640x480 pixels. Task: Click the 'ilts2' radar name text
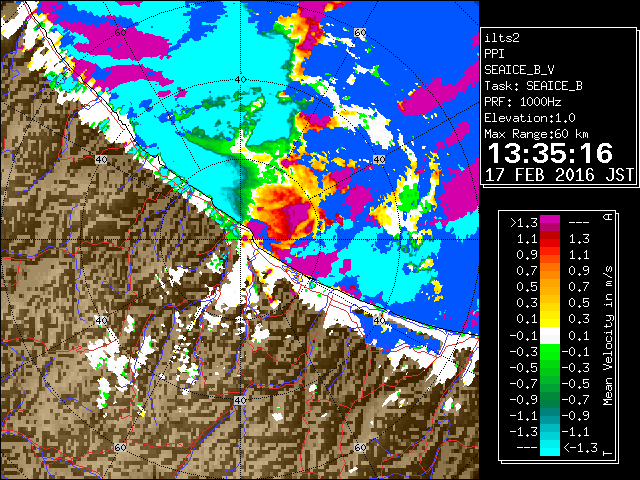(x=502, y=38)
